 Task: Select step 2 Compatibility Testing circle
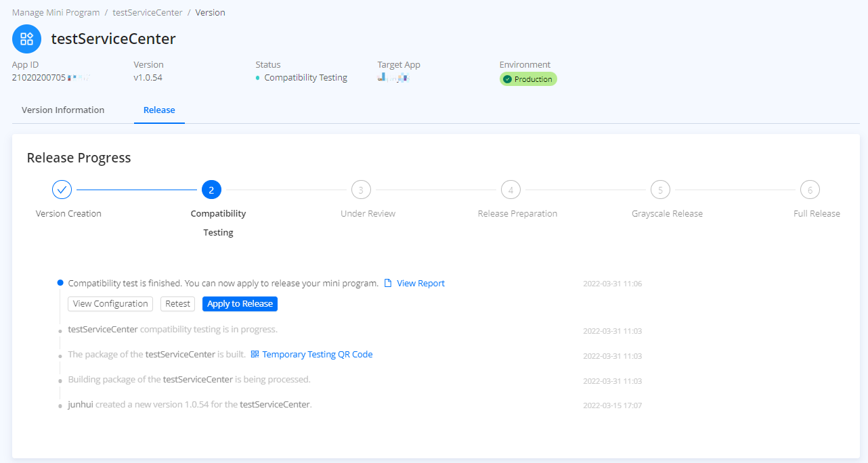point(211,190)
